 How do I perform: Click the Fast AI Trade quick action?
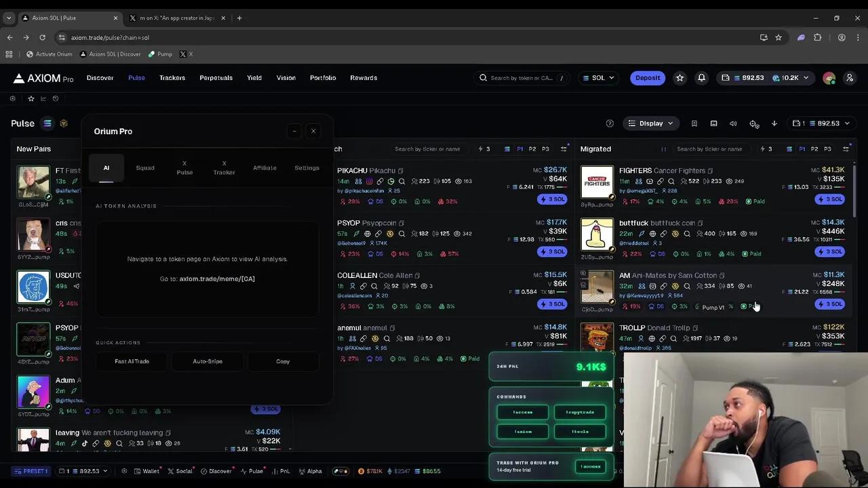132,361
